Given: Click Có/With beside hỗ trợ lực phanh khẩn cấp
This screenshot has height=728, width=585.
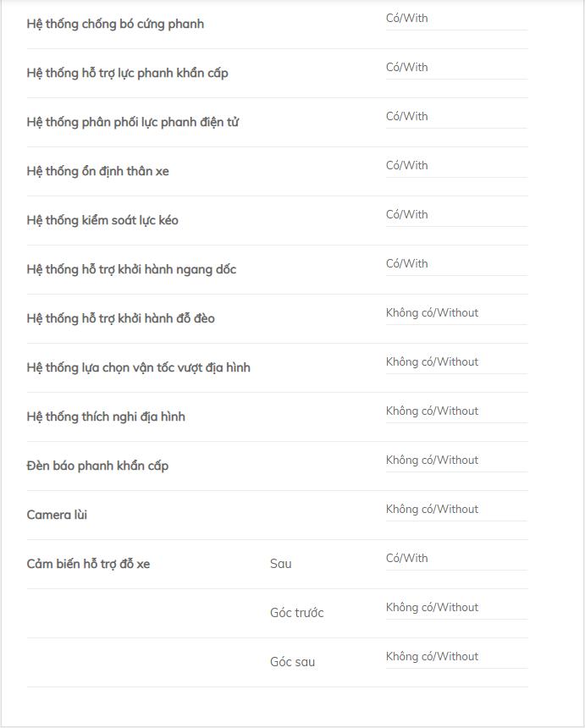Looking at the screenshot, I should [406, 68].
